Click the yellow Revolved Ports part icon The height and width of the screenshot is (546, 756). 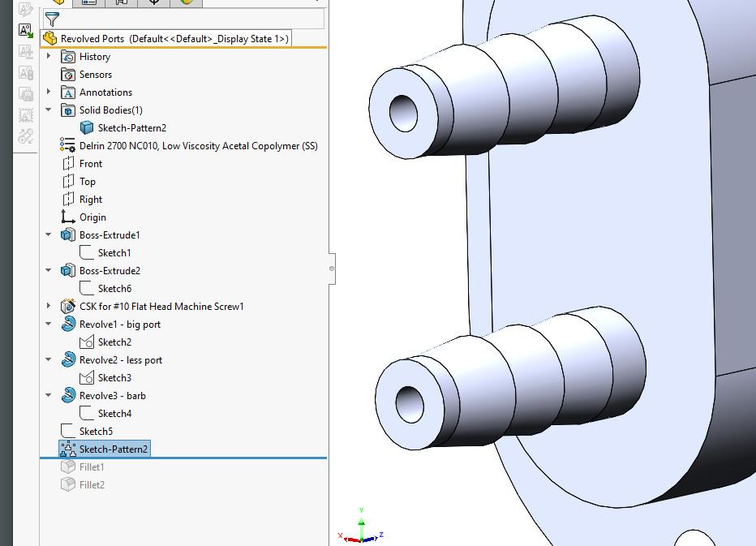[49, 38]
